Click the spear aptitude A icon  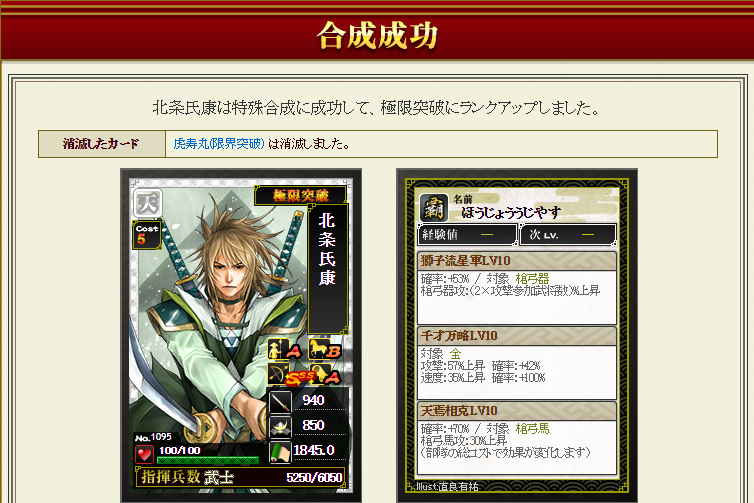click(285, 350)
